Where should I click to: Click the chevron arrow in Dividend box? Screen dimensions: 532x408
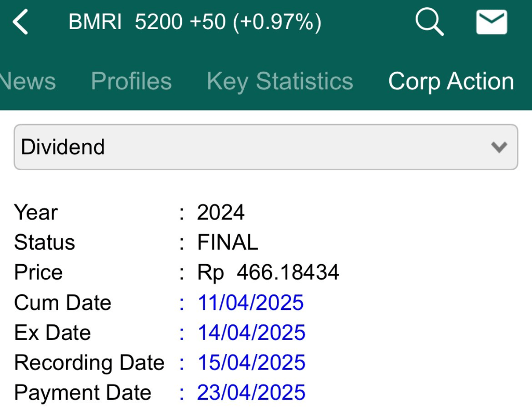click(499, 147)
